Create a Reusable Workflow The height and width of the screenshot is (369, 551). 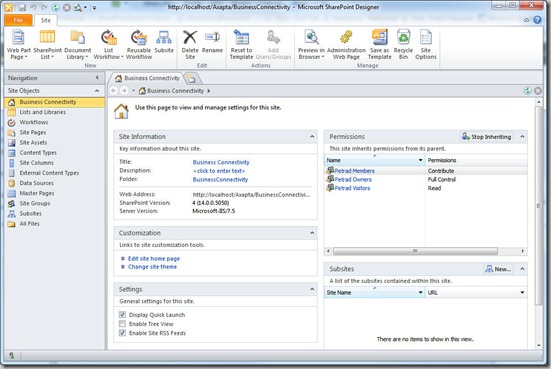coord(139,45)
